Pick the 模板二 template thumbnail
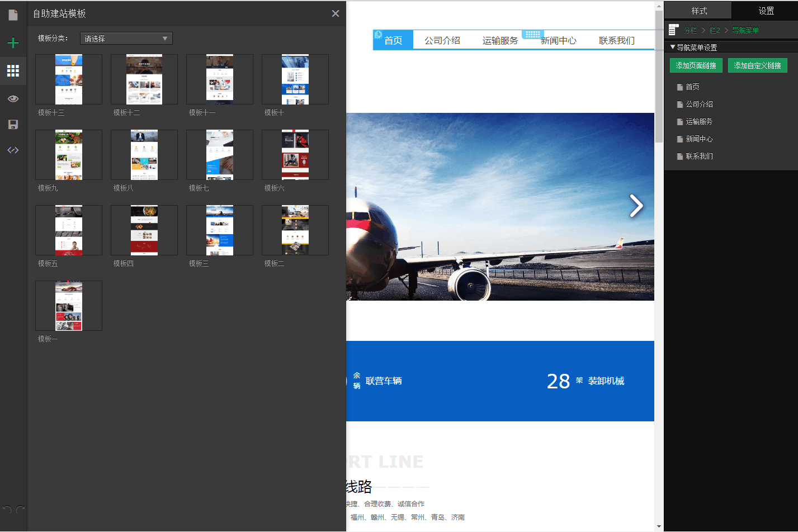The image size is (798, 532). tap(295, 230)
